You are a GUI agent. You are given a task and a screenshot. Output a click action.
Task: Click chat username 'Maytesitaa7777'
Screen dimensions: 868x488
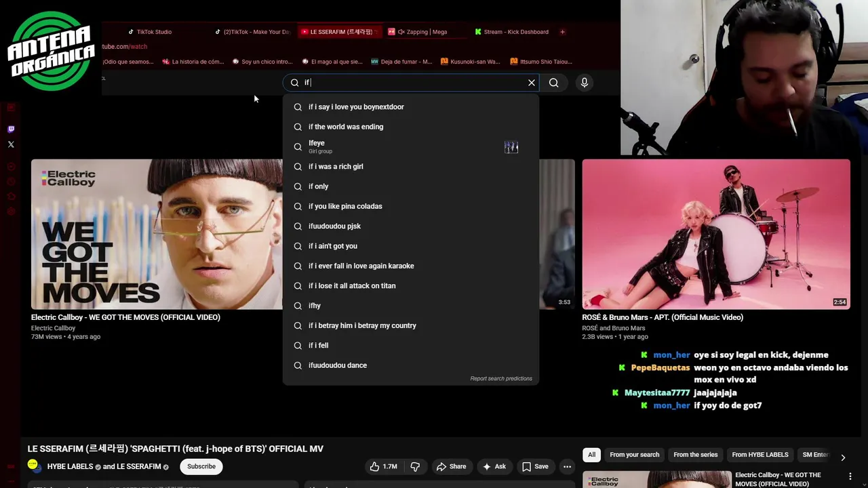pyautogui.click(x=657, y=392)
